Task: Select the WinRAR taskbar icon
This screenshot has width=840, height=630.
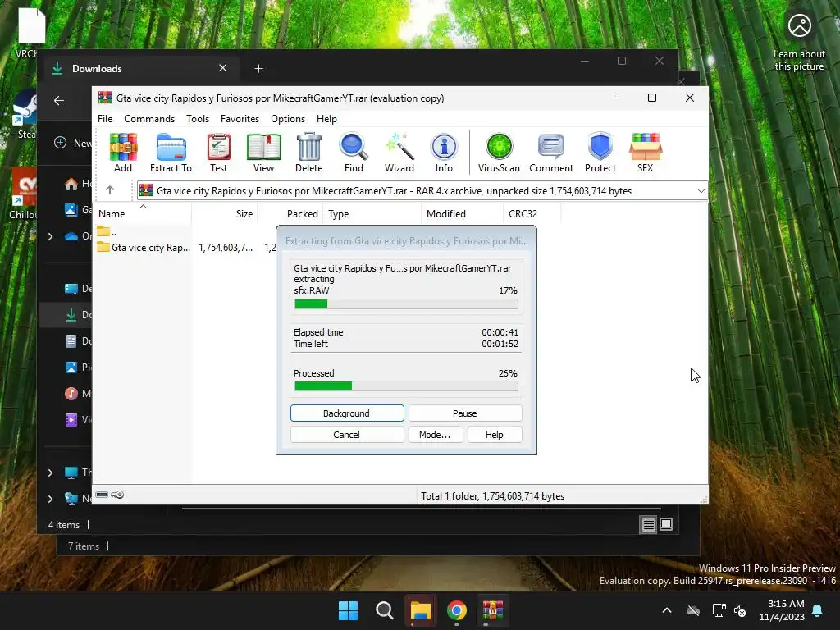Action: click(x=493, y=610)
